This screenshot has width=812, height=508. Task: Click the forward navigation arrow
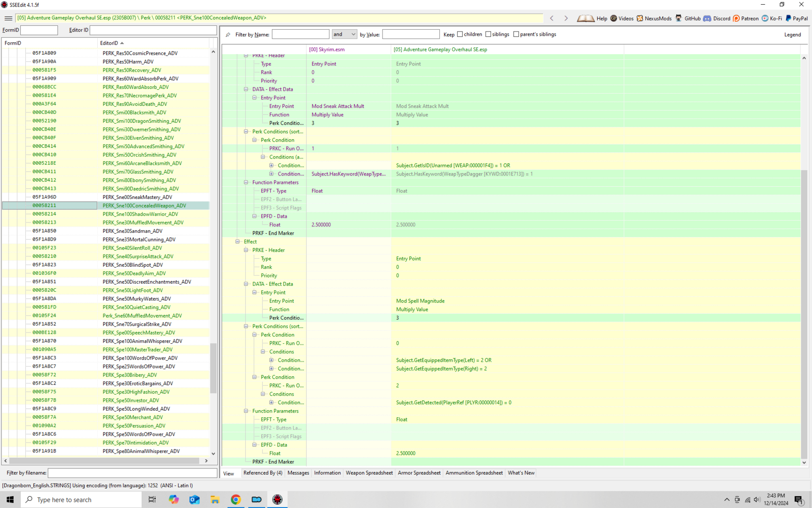(566, 18)
